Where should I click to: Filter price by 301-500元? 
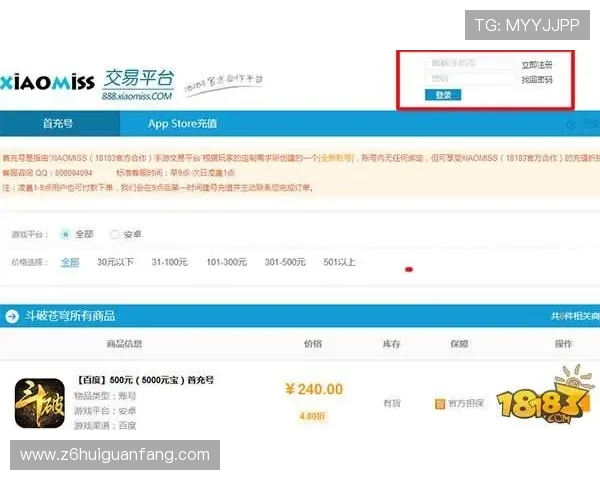click(285, 262)
